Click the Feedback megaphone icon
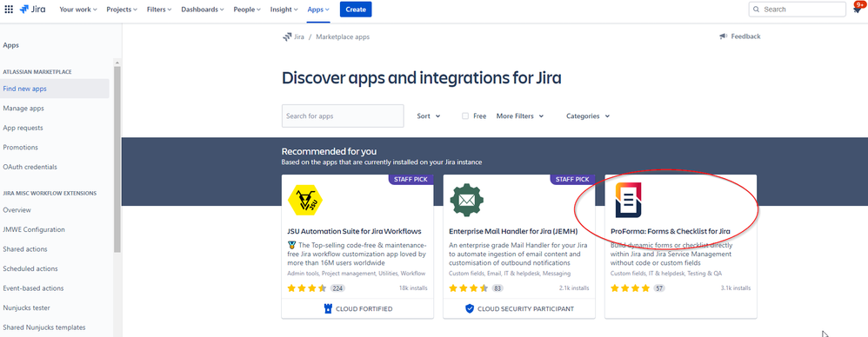 pos(723,36)
